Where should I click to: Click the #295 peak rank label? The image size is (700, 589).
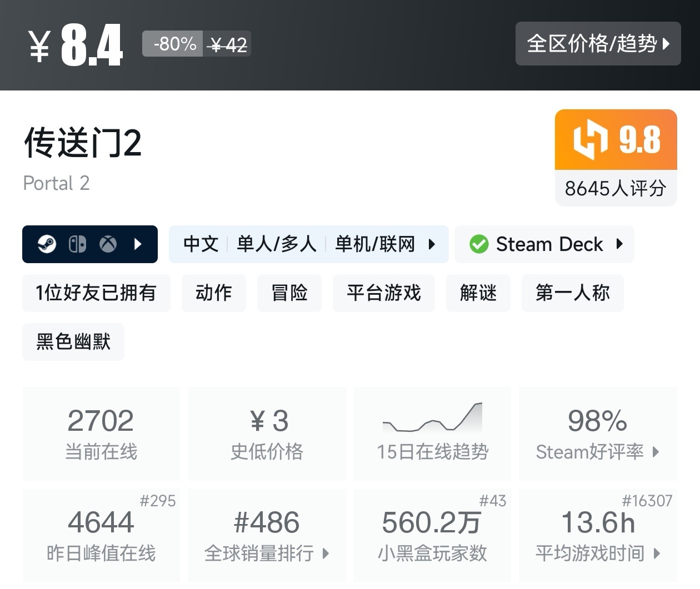(x=157, y=501)
